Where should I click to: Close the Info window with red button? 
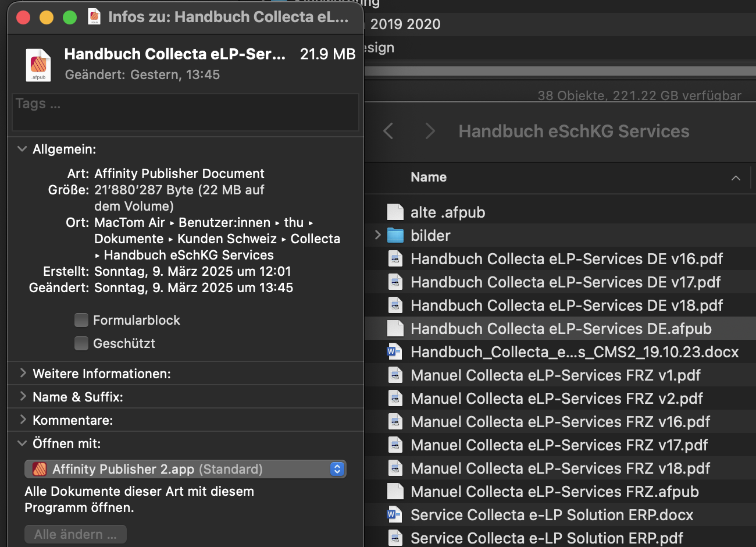tap(23, 17)
